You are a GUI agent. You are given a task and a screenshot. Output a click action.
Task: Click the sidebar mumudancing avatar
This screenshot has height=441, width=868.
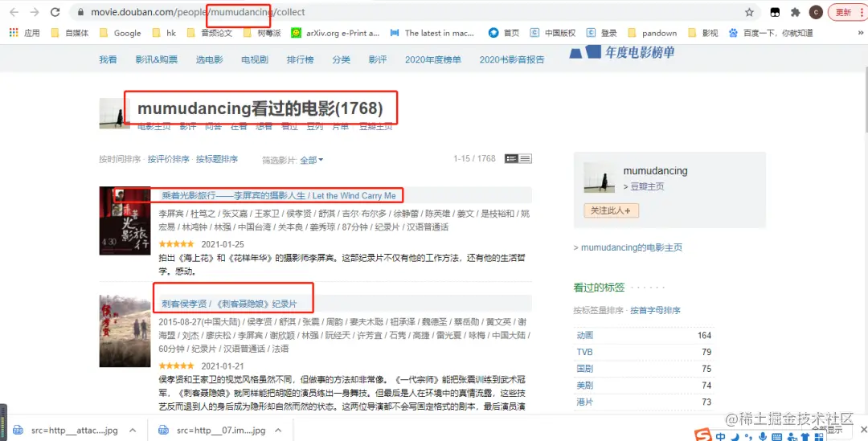[599, 178]
